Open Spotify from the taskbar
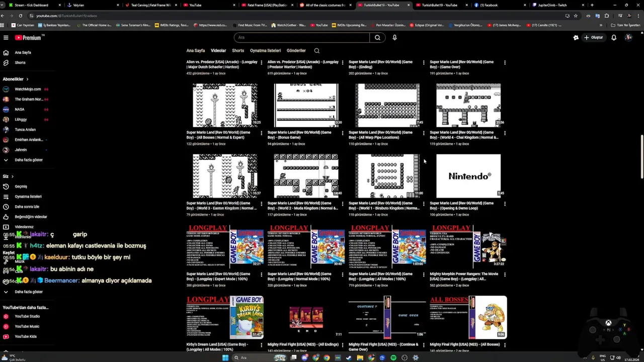 click(x=393, y=358)
